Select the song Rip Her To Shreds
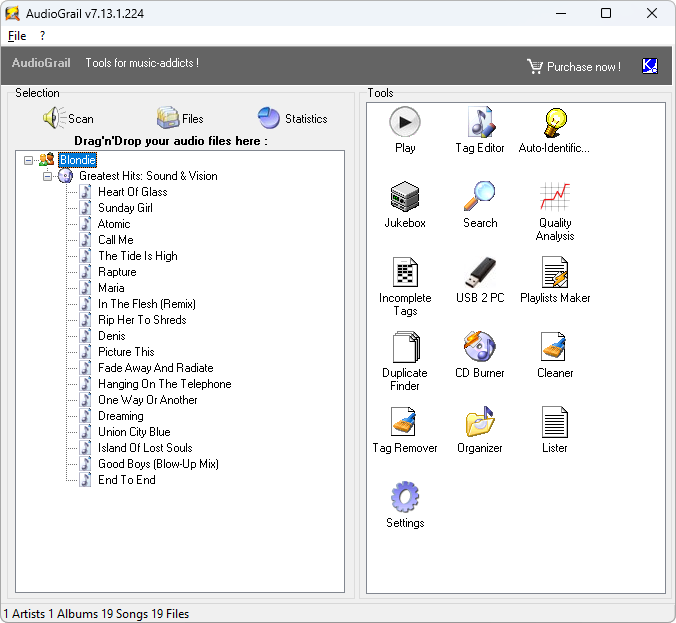This screenshot has height=623, width=676. (142, 319)
